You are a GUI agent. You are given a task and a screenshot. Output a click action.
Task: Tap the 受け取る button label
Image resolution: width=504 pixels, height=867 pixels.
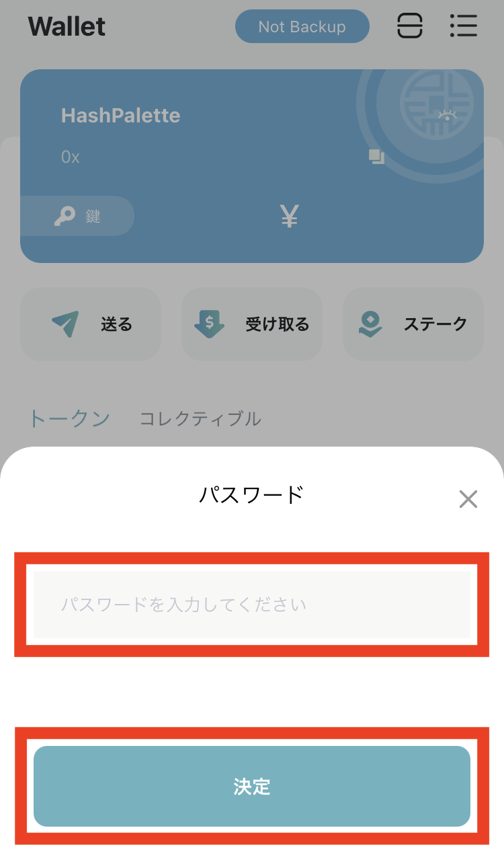point(278,324)
